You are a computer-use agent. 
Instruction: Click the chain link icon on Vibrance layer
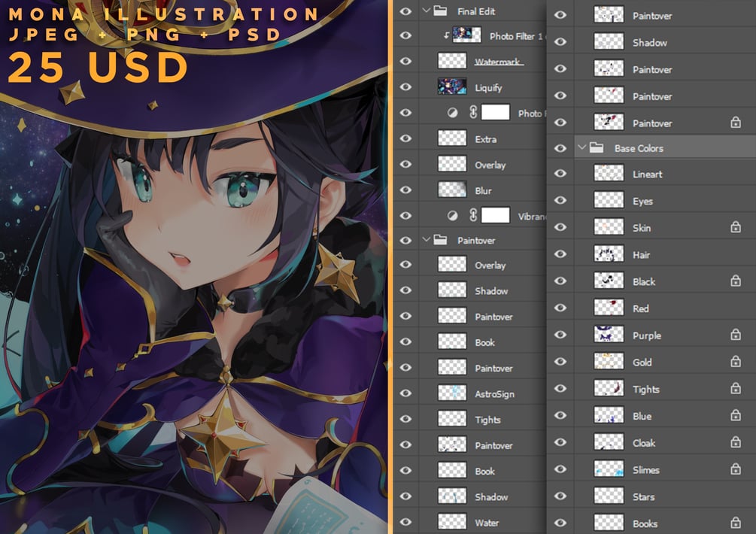click(x=473, y=215)
